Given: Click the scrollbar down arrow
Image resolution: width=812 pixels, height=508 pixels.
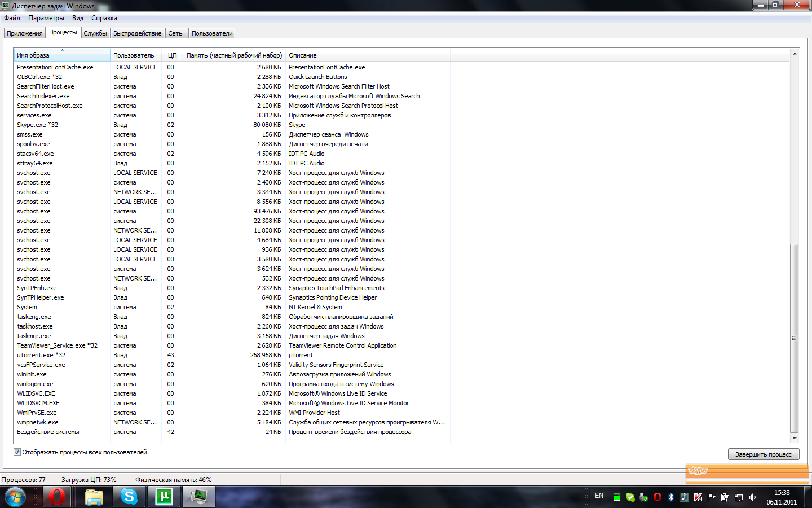Looking at the screenshot, I should pos(795,439).
